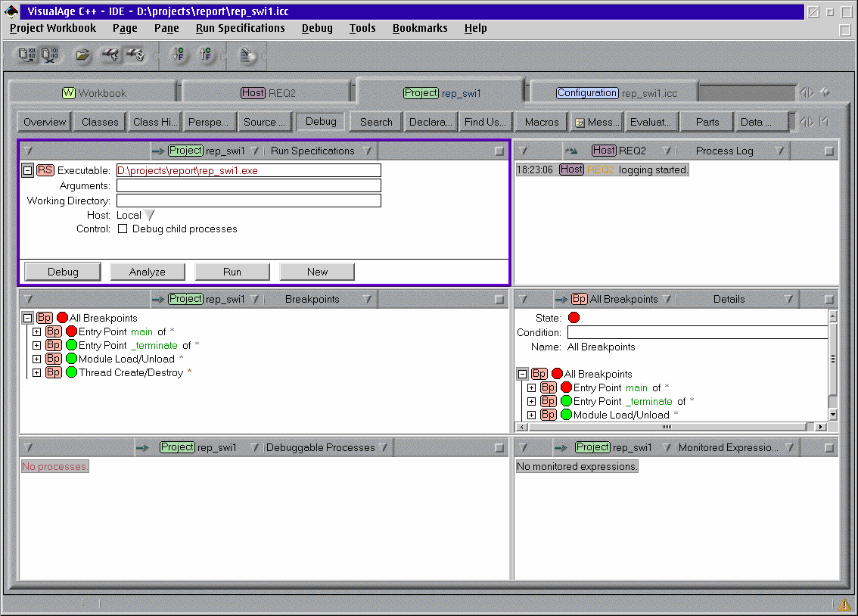Toggle the red state circle of All Breakpoints in the Breakpoints pane
Viewport: 858px width, 616px height.
coord(62,318)
